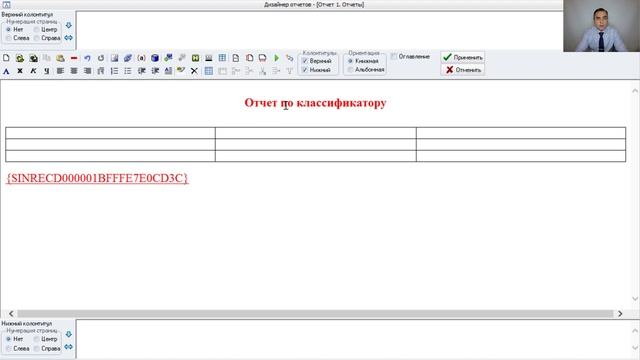
Task: Create a new blank report document
Action: pyautogui.click(x=6, y=58)
